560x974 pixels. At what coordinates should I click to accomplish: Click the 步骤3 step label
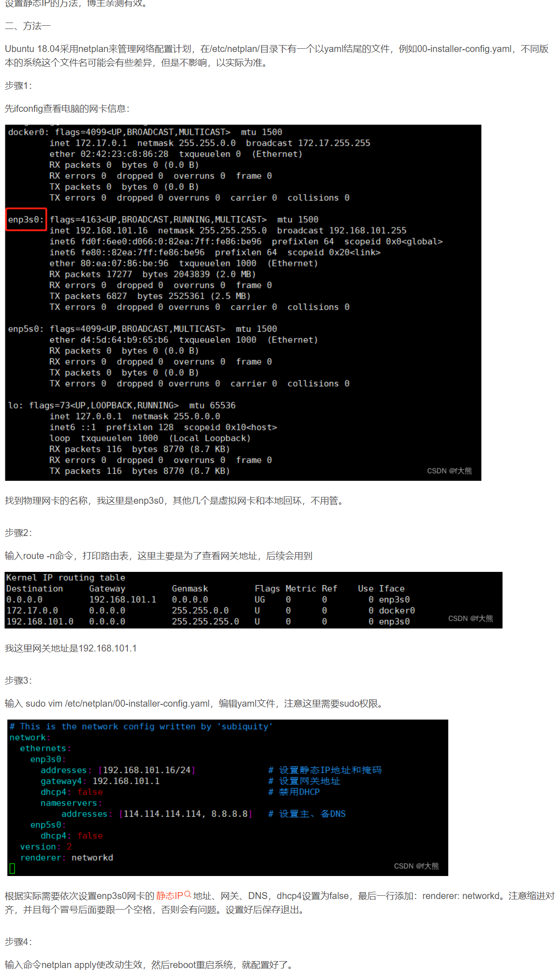click(x=18, y=680)
